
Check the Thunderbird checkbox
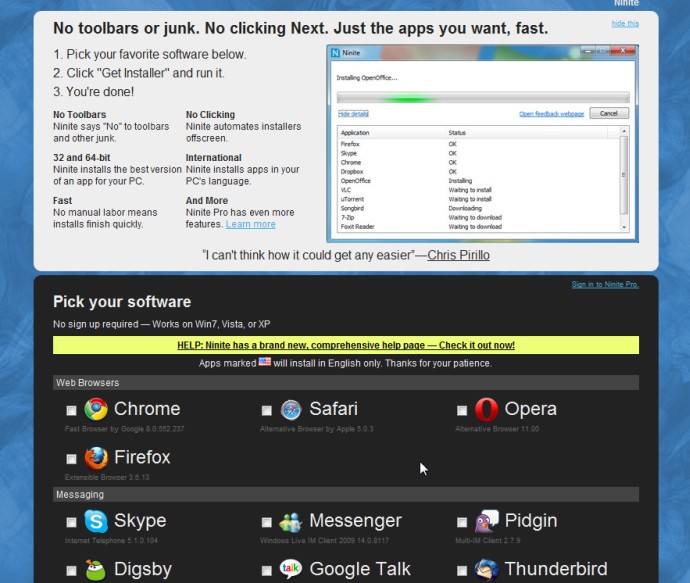point(462,571)
